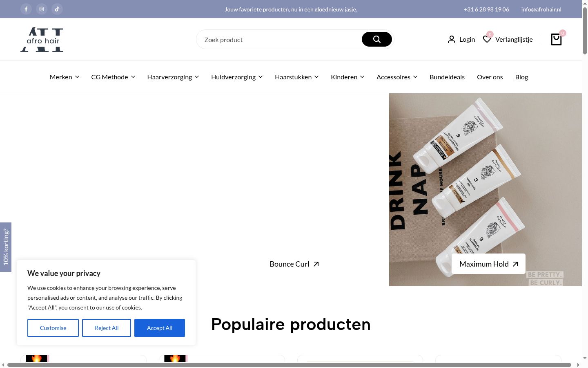
Task: Call the phone number +31 6 28 98 19 06
Action: (486, 9)
